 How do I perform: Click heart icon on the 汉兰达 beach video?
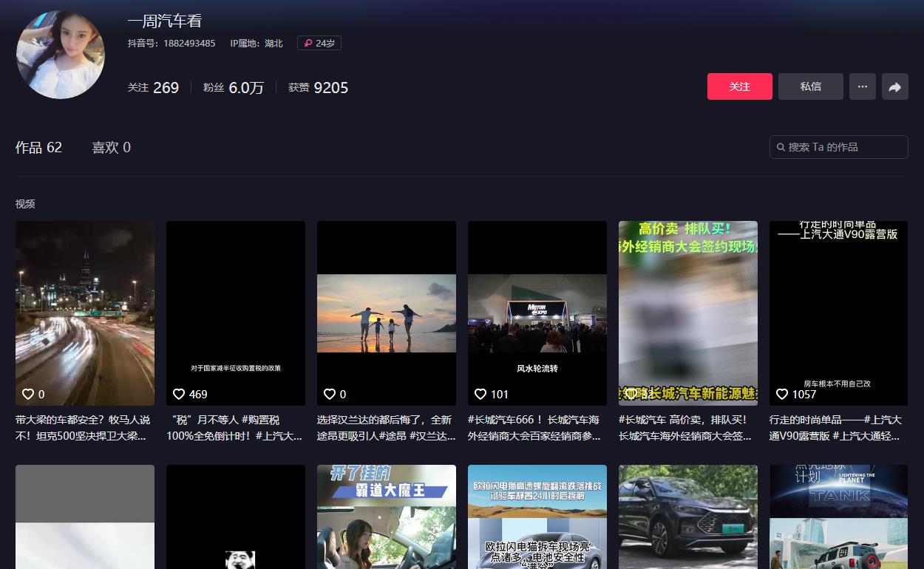330,394
